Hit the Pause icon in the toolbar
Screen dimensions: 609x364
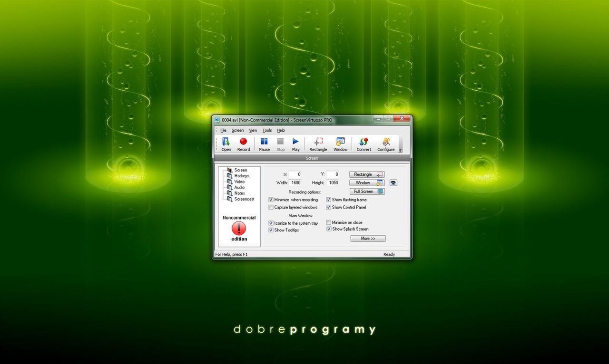point(264,144)
